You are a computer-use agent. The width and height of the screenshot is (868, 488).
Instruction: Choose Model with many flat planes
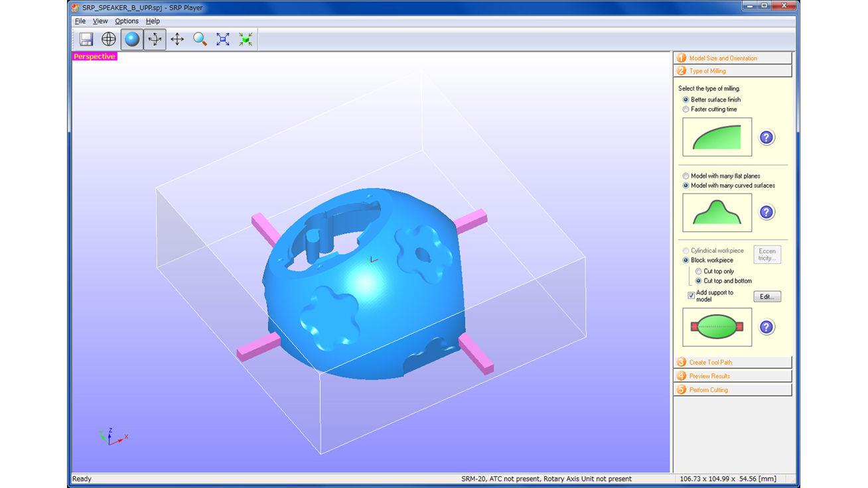pos(686,176)
